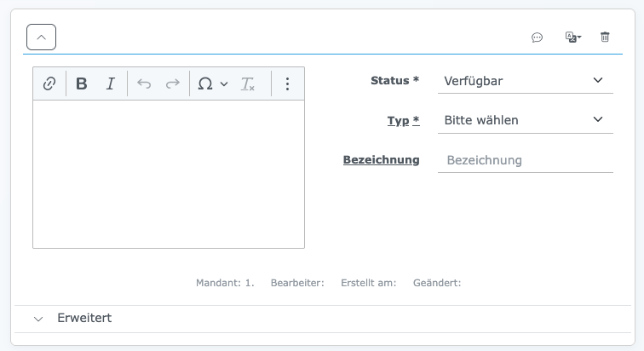Click the underlined Typ label
Viewport: 644px width, 351px height.
[x=403, y=121]
